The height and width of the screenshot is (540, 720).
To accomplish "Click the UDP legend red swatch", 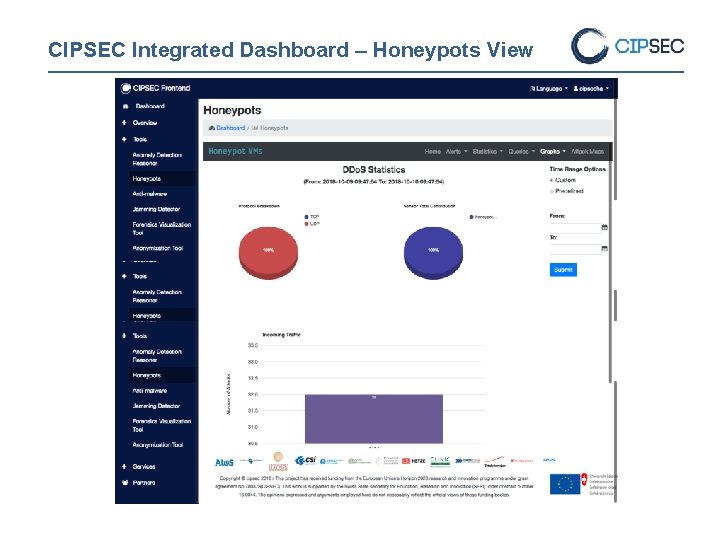I will [x=306, y=224].
